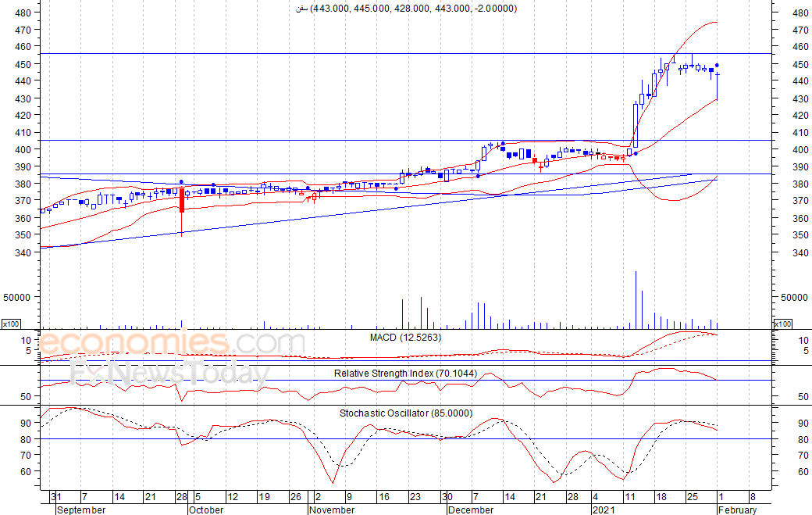Select the Relative Strength Index (70.1044) label
This screenshot has width=812, height=515.
click(x=405, y=373)
